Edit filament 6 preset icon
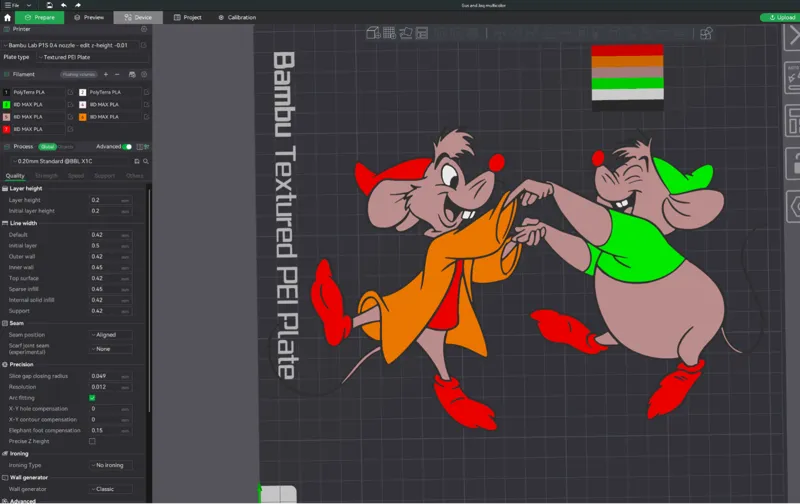This screenshot has width=800, height=504. [x=146, y=117]
